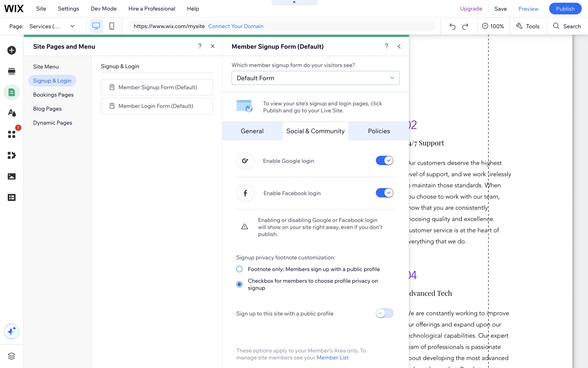The width and height of the screenshot is (588, 368).
Task: Open the Media image icon in sidebar
Action: [12, 176]
